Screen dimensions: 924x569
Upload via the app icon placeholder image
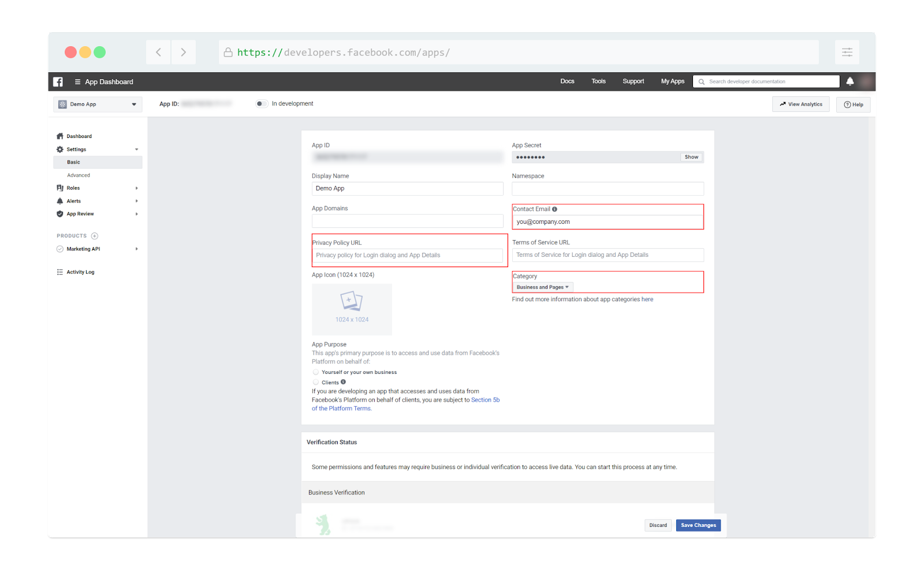tap(352, 309)
